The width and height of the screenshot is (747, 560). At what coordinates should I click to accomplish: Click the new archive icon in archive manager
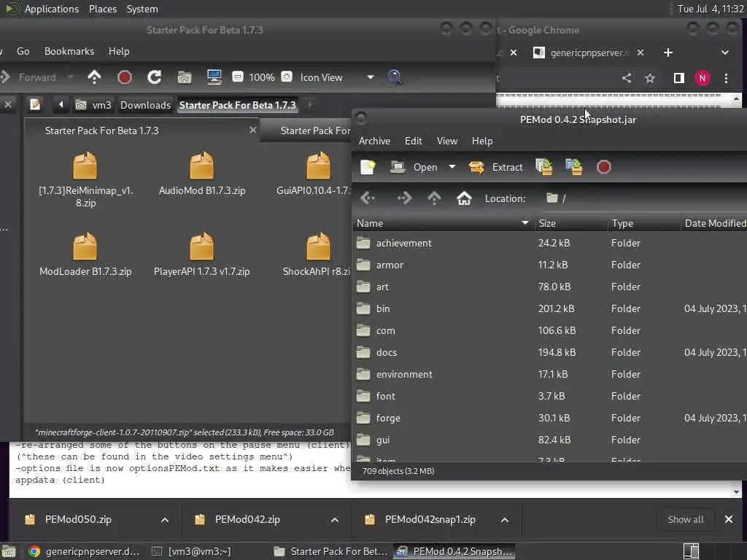click(x=368, y=167)
